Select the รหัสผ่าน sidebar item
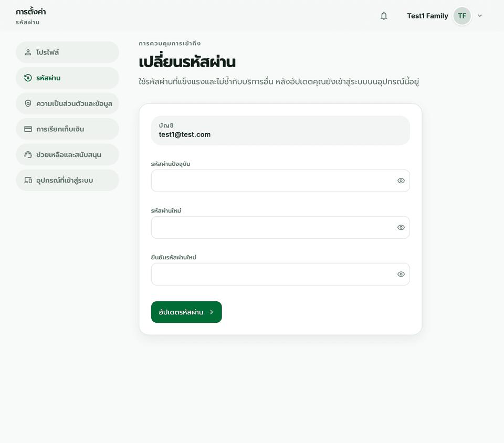Screen dimensions: 504x443 [67, 78]
